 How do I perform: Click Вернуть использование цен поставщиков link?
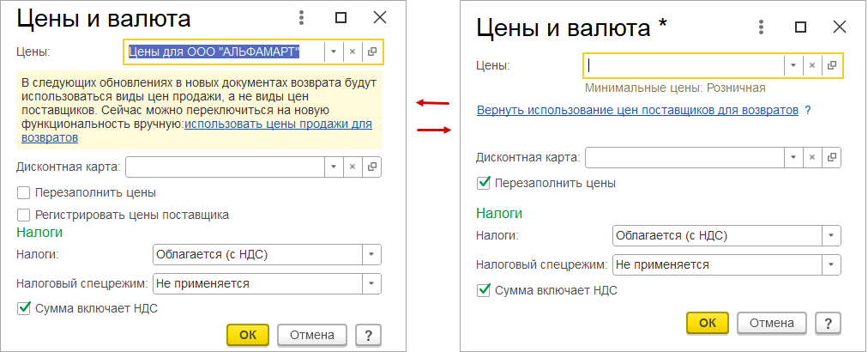coord(637,111)
